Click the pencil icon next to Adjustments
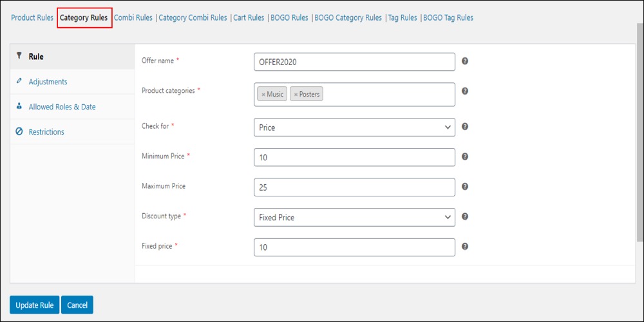Image resolution: width=644 pixels, height=322 pixels. tap(19, 81)
